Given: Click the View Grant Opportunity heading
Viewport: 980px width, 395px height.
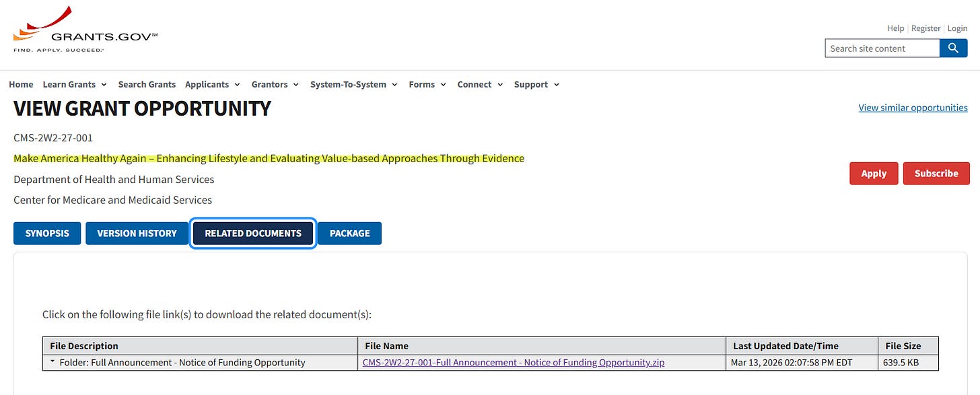Looking at the screenshot, I should 142,108.
